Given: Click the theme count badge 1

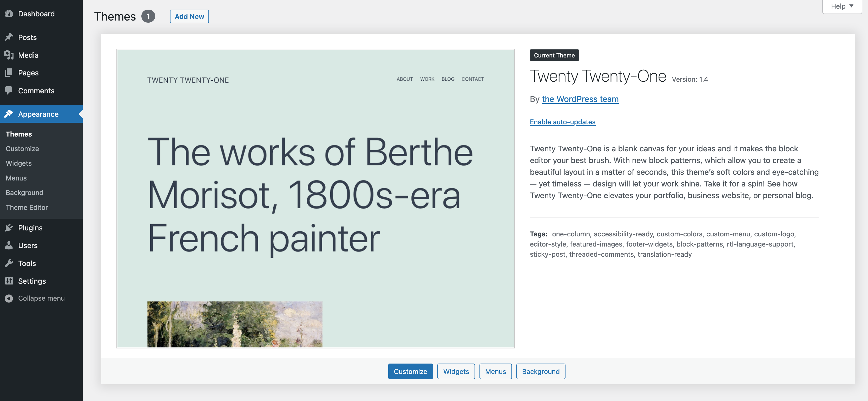Looking at the screenshot, I should (148, 17).
